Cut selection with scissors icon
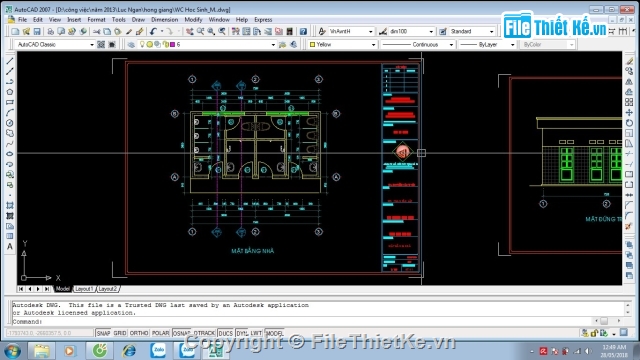640x360 pixels. pyautogui.click(x=96, y=31)
